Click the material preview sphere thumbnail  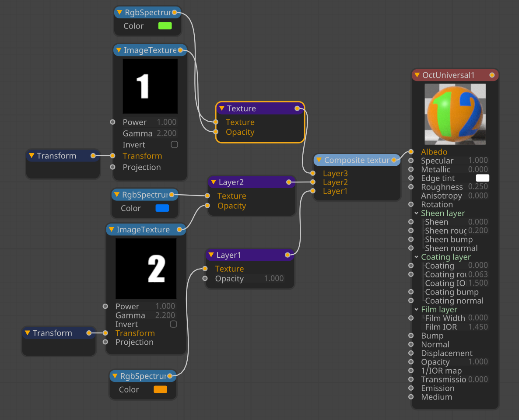tap(455, 114)
